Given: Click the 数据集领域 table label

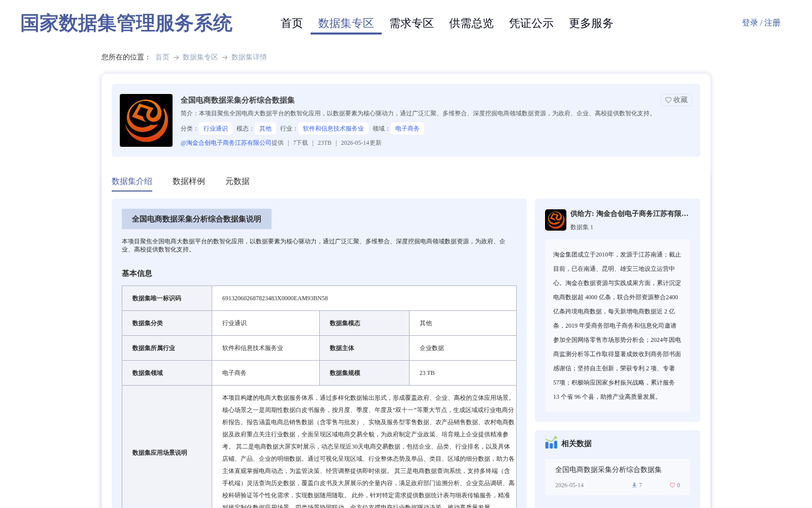Looking at the screenshot, I should pyautogui.click(x=148, y=373).
